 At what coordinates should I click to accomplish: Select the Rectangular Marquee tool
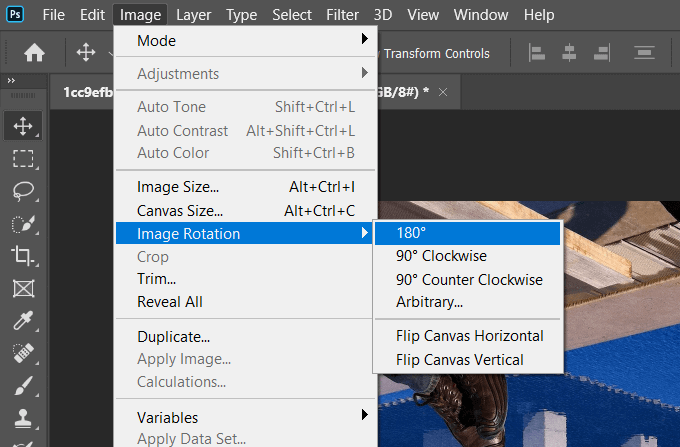coord(22,159)
